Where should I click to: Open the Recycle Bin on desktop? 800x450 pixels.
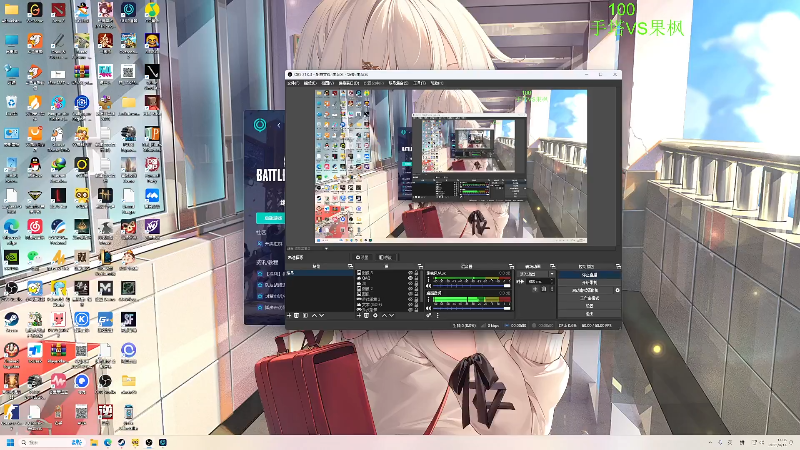pos(11,103)
